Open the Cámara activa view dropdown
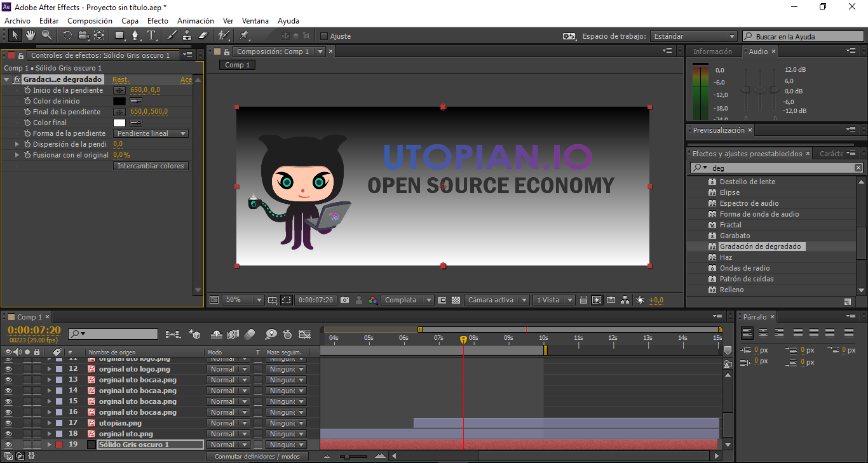This screenshot has width=868, height=463. click(x=496, y=300)
